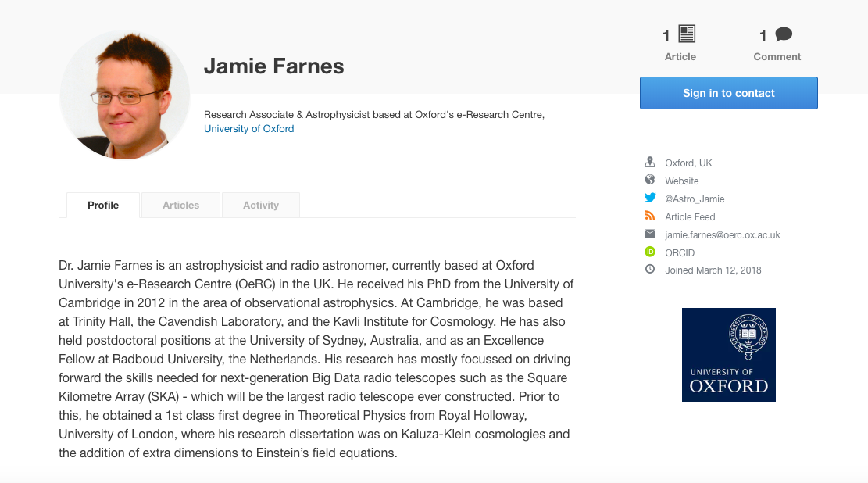
Task: Click the green ORCID icon
Action: coord(649,252)
